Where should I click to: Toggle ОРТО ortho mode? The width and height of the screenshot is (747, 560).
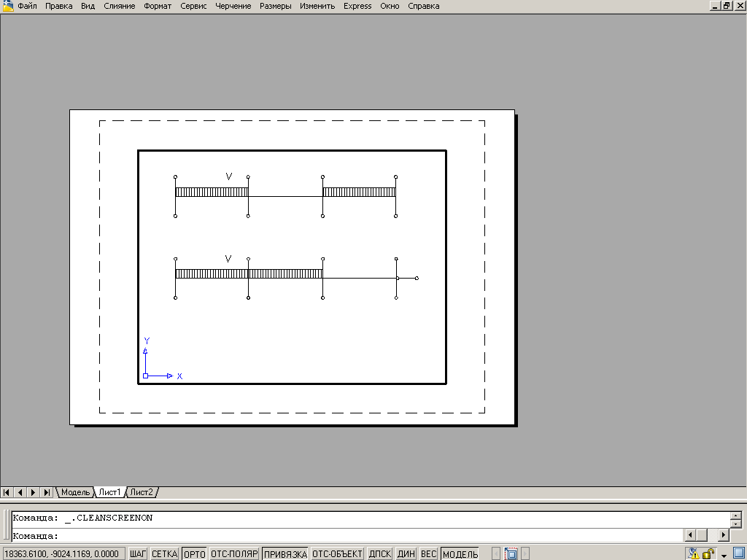click(x=194, y=554)
